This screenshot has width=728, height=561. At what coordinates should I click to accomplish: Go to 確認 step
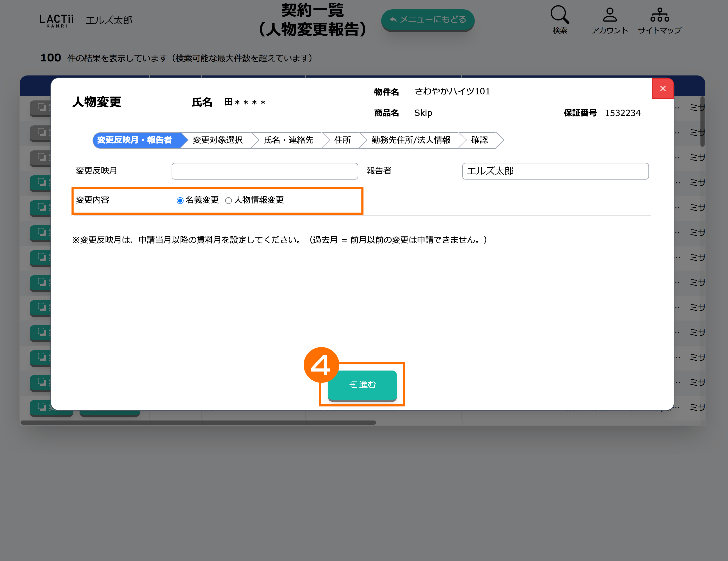[x=479, y=140]
